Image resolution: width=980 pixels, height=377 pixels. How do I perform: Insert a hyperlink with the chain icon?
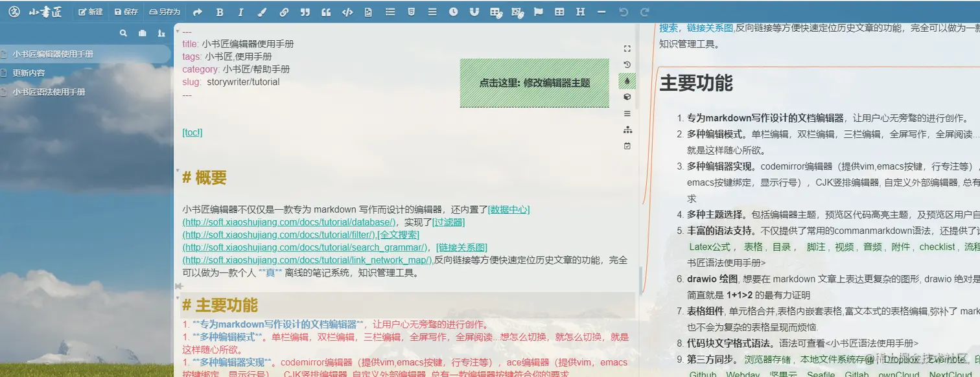click(284, 12)
